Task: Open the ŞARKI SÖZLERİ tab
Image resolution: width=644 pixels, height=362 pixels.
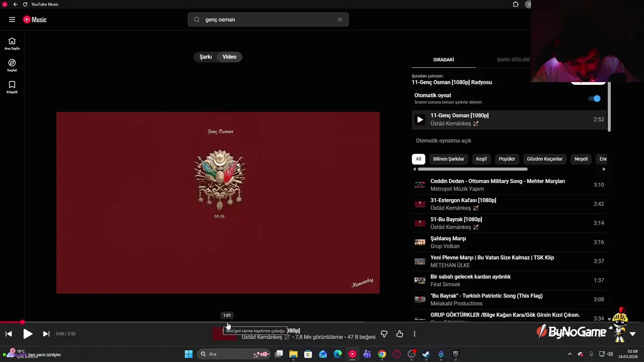Action: click(x=513, y=60)
